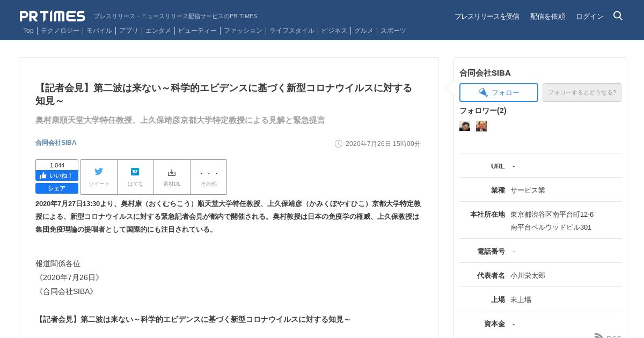Open the テクノロジー category

click(60, 31)
